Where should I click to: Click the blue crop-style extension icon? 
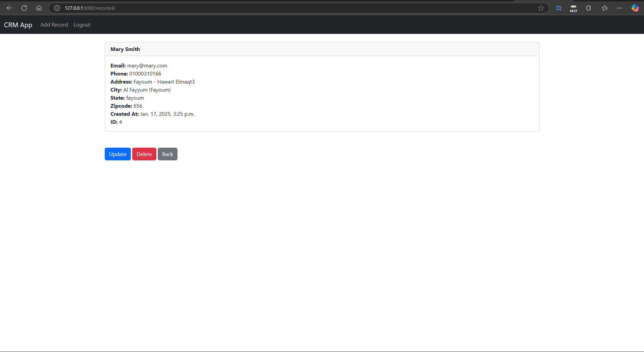(x=559, y=8)
